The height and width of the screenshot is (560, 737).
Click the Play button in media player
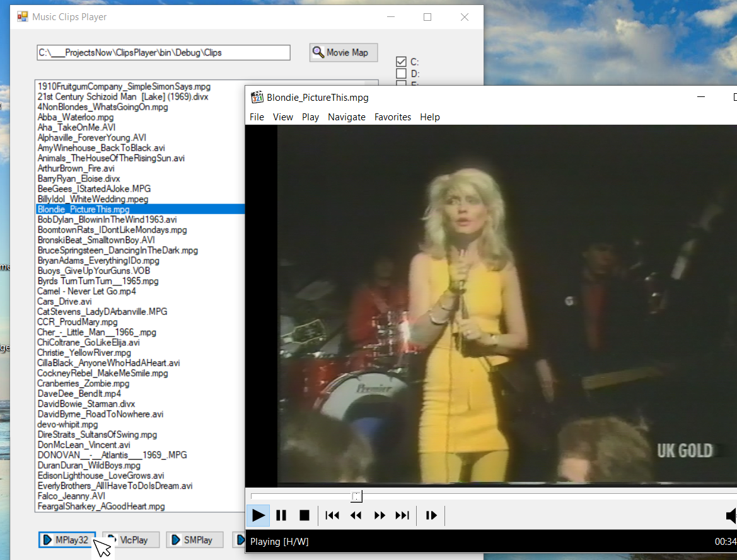[x=258, y=515]
